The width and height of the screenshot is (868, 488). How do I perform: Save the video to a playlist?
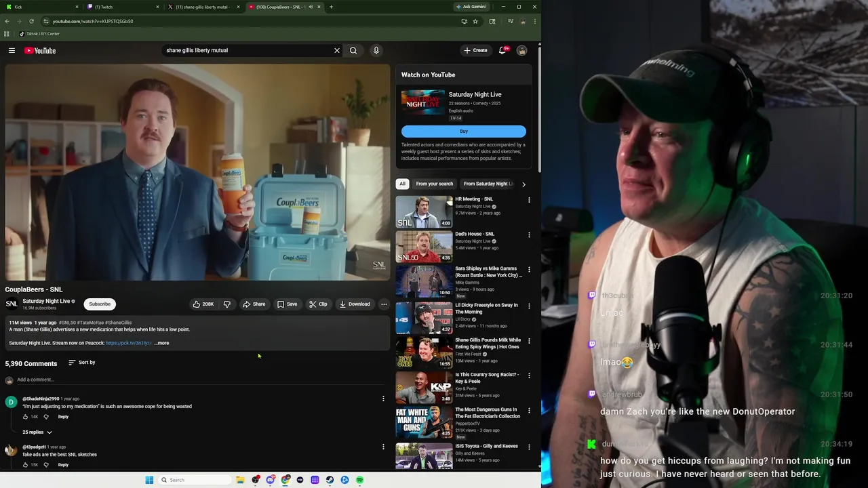[x=288, y=304]
